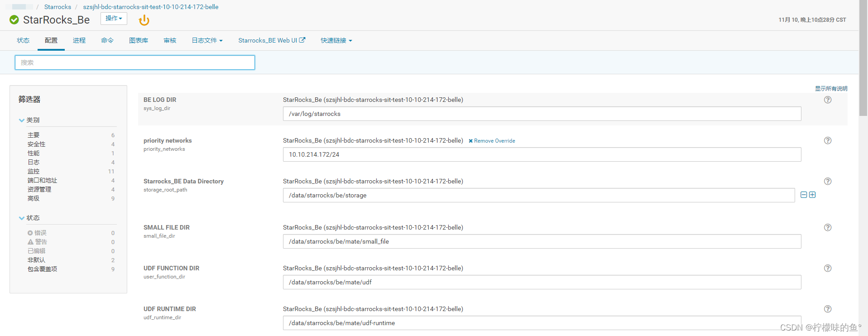The image size is (868, 336).
Task: Click the 'BE LOG DIR' label
Action: pos(160,100)
